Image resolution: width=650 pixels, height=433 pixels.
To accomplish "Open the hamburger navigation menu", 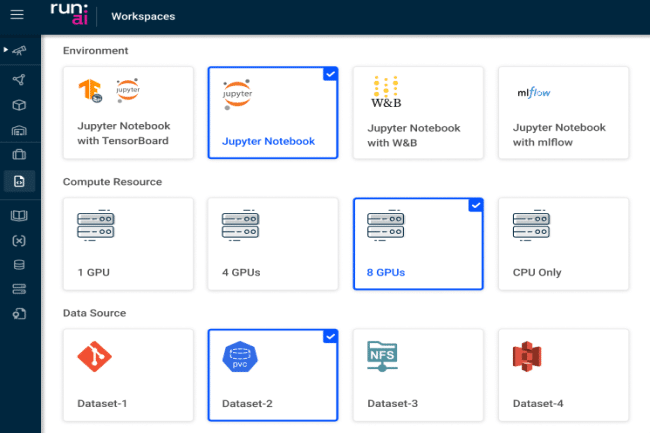I will (17, 15).
